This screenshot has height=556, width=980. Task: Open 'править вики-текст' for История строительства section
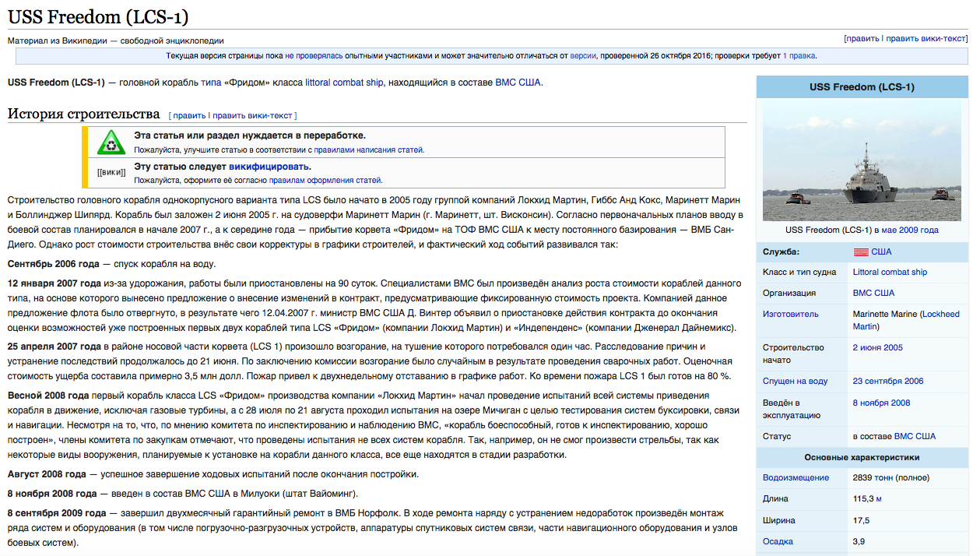pos(253,115)
